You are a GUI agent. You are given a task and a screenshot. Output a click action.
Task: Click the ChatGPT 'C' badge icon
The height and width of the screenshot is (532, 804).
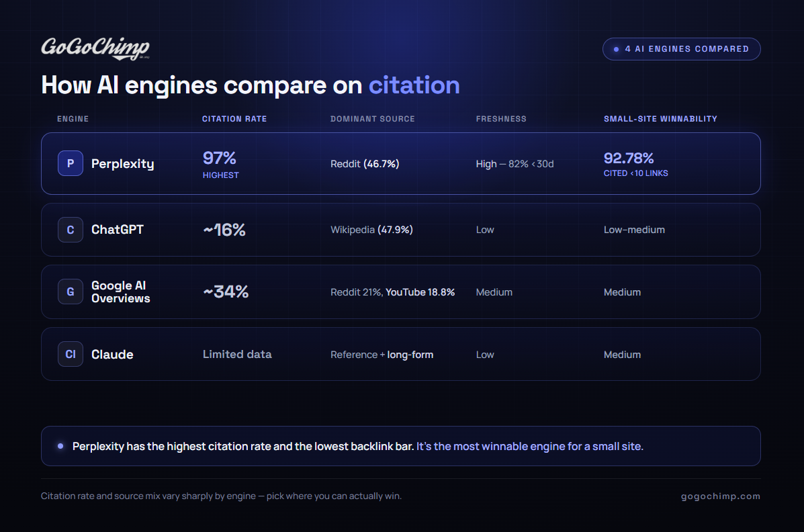(x=71, y=229)
